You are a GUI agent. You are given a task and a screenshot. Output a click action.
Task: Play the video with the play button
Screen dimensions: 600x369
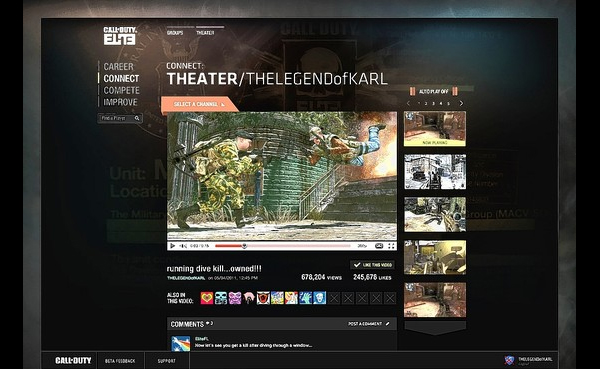[x=172, y=246]
